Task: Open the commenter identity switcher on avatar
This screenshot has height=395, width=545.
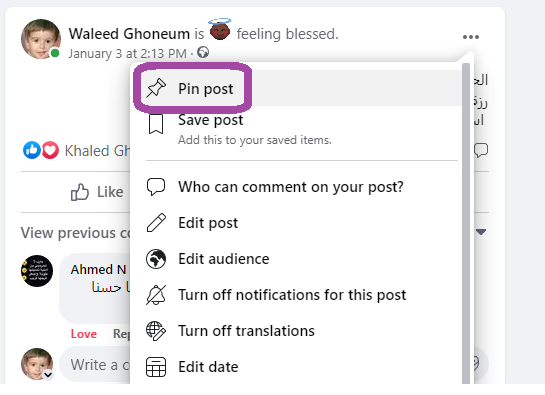Action: [48, 375]
